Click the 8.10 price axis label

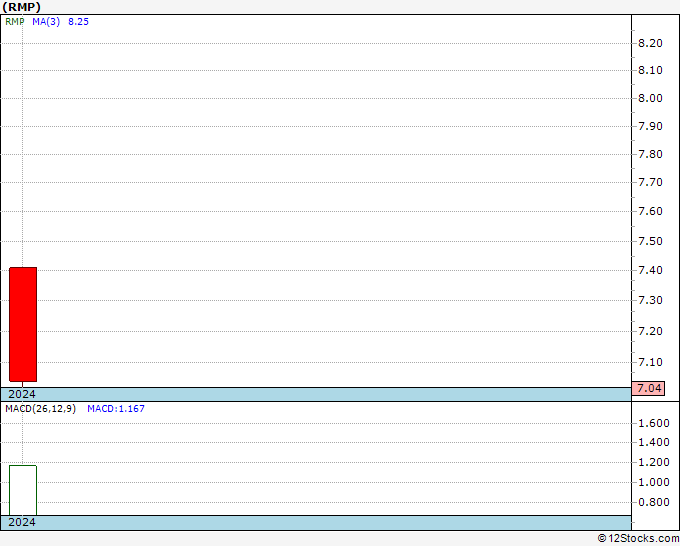650,70
